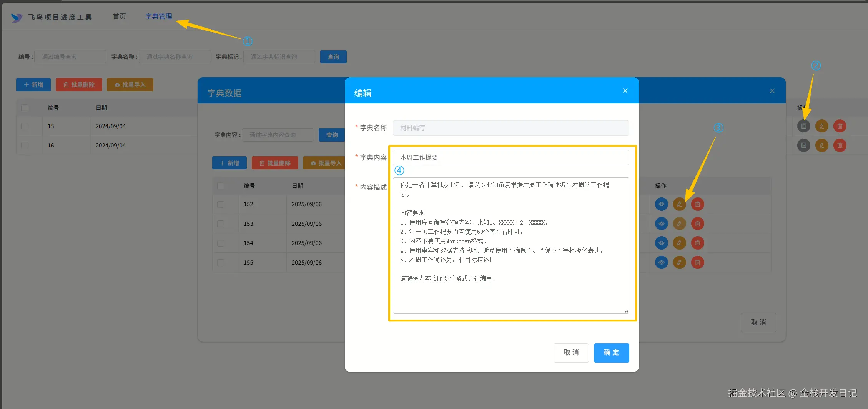Viewport: 868px width, 409px height.
Task: Tick the checkbox for row 15
Action: coord(25,126)
